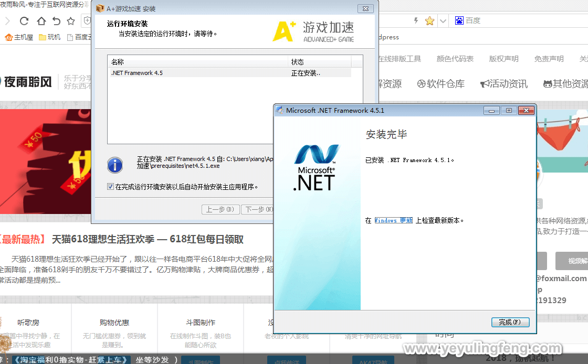Open the 玩机 bookmark folder

[x=49, y=37]
